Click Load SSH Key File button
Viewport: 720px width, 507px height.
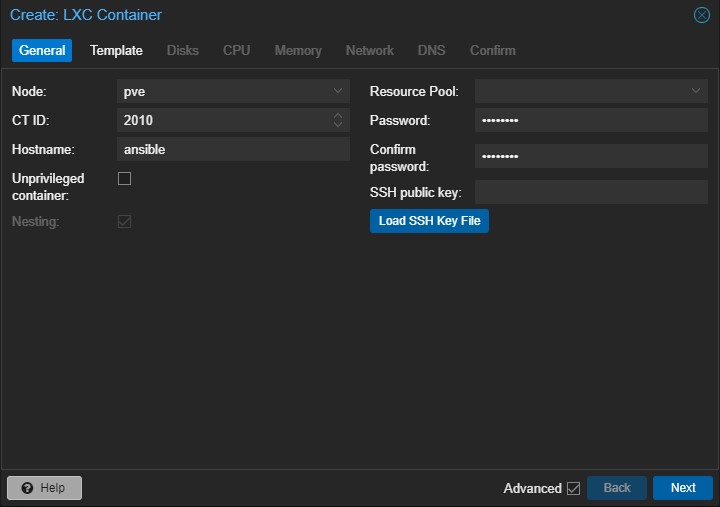click(429, 221)
